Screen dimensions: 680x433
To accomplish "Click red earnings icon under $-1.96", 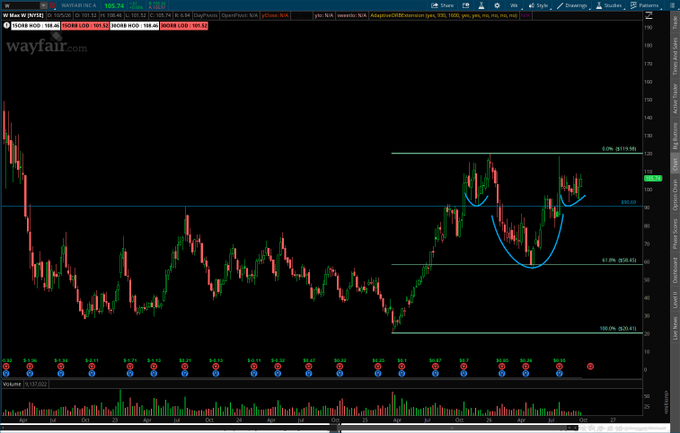I will 29,367.
